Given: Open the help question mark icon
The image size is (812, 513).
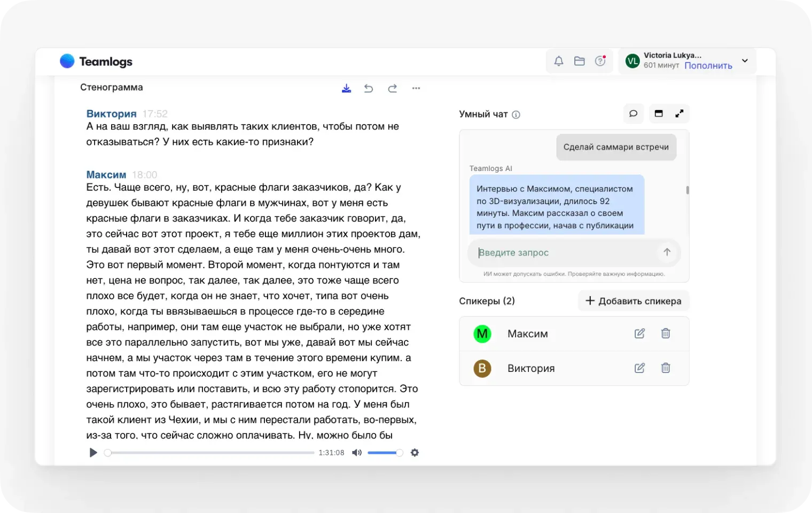Looking at the screenshot, I should (600, 60).
